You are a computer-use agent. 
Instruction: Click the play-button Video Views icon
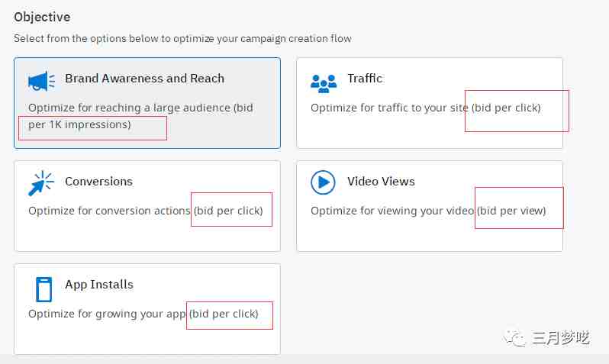pyautogui.click(x=323, y=182)
